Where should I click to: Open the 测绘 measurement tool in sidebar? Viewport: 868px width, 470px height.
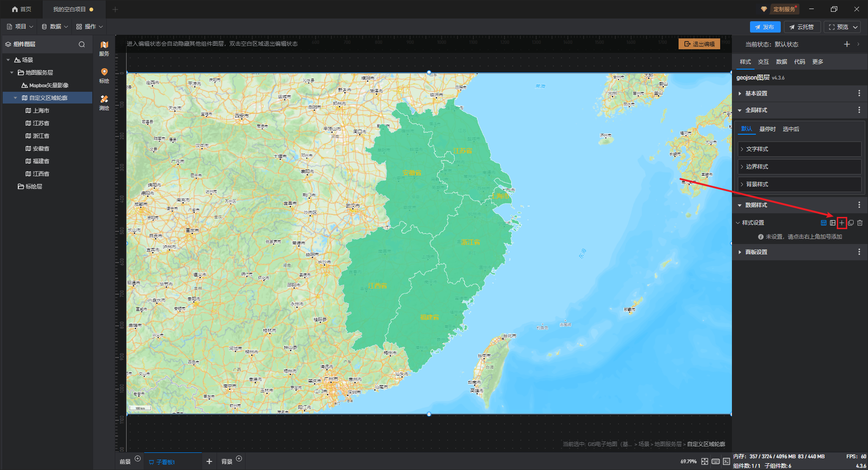tap(104, 103)
